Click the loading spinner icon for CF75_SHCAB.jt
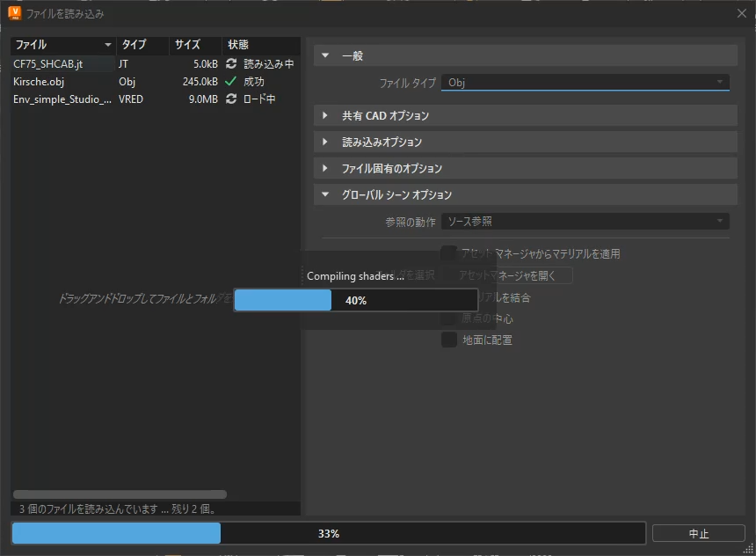Screen dimensions: 756x556 pos(231,63)
